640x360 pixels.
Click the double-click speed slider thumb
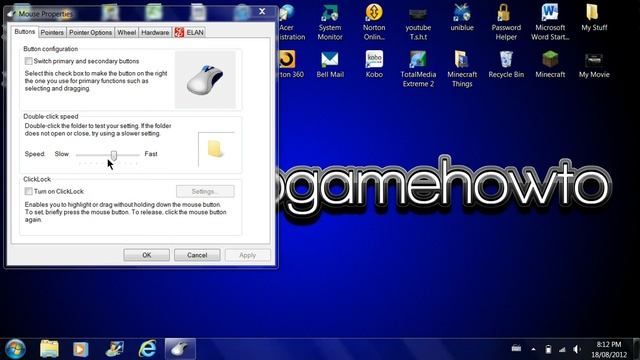click(x=113, y=155)
